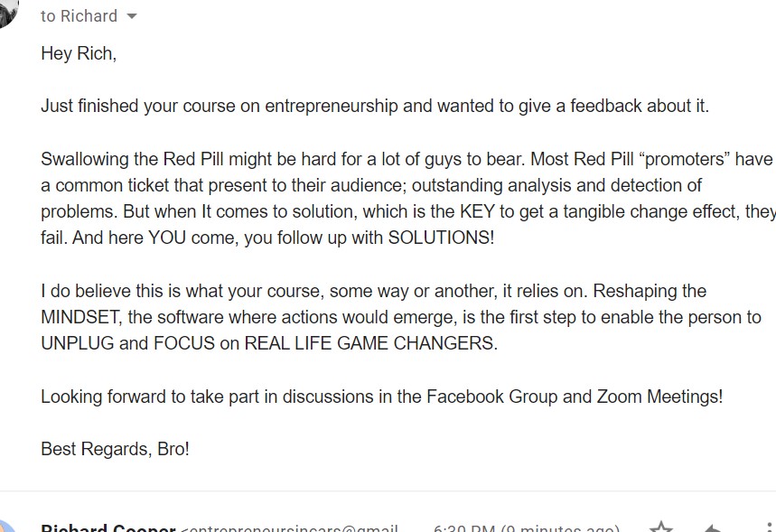This screenshot has height=532, width=776.
Task: Click 'Facebook Group and Zoom Meetings!' text
Action: 575,397
